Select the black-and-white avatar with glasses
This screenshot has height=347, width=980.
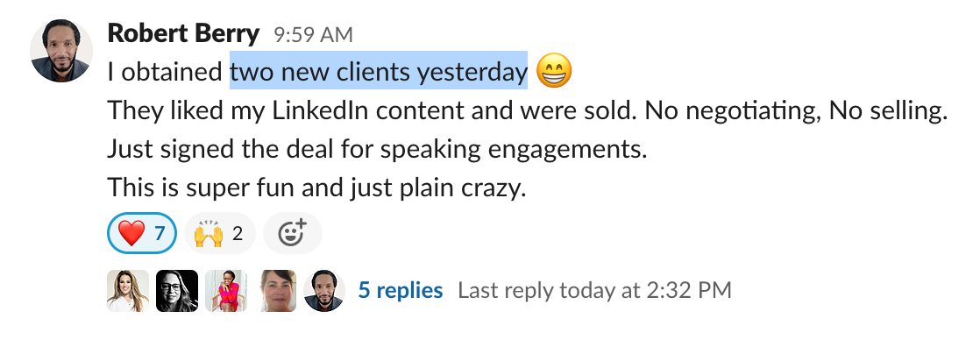(177, 291)
